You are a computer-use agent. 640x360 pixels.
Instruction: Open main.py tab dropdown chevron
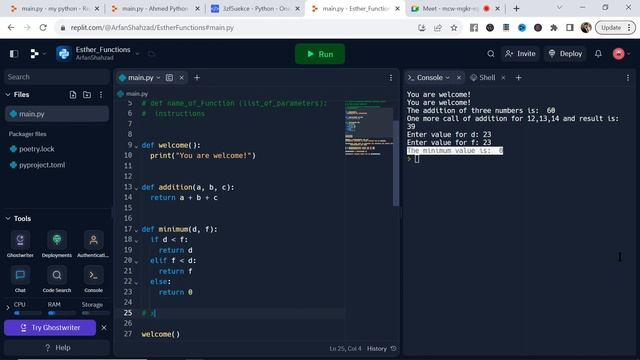tap(158, 78)
